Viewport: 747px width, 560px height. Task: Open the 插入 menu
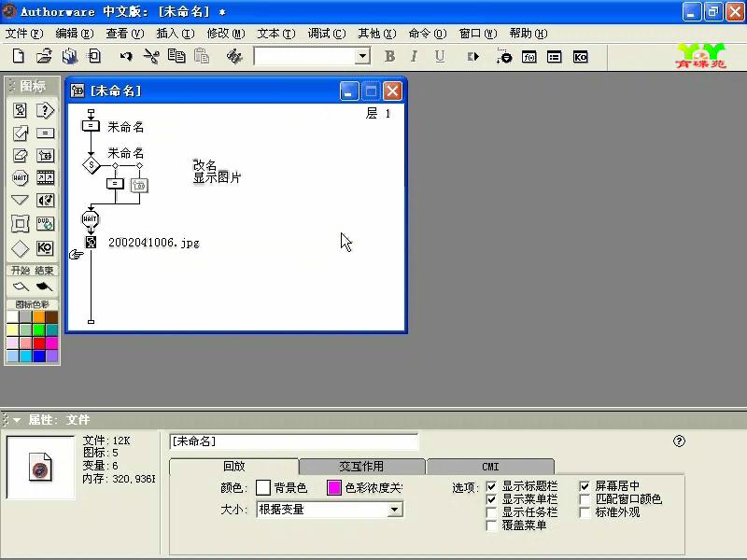pyautogui.click(x=176, y=34)
